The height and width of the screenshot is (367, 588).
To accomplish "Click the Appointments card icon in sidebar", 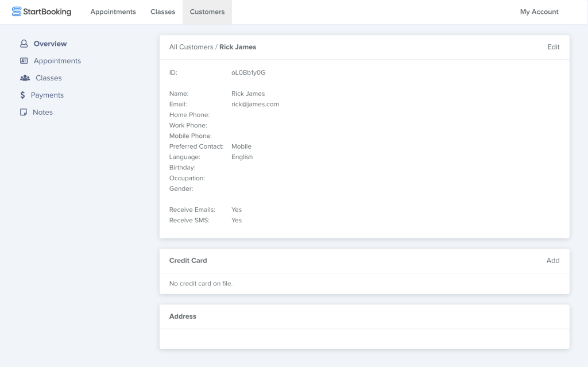I will click(x=24, y=61).
